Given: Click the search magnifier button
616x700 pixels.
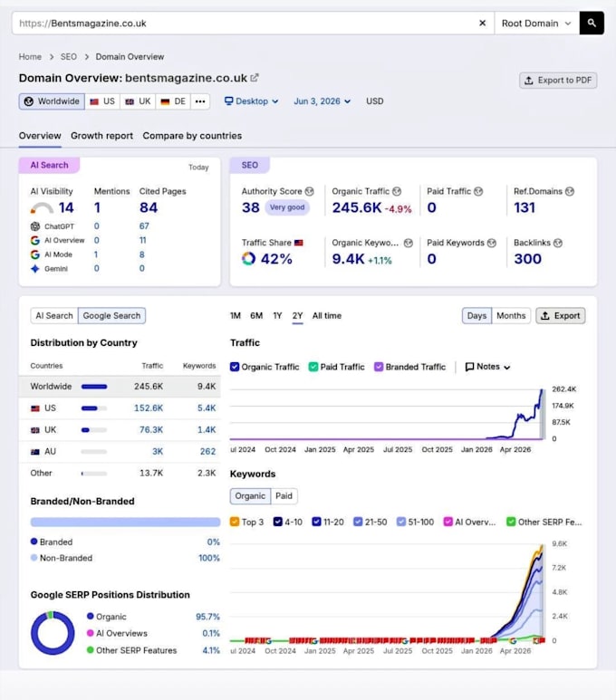Looking at the screenshot, I should pyautogui.click(x=592, y=24).
